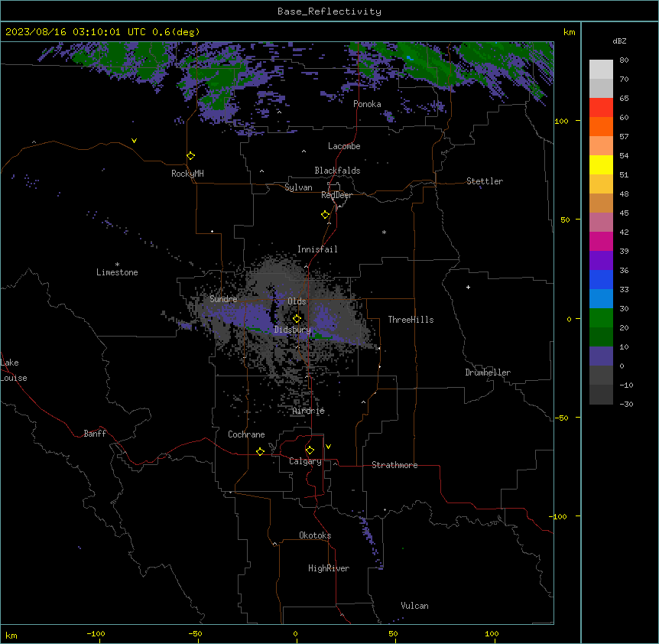The height and width of the screenshot is (644, 659).
Task: Select the green 30 dBZ legend swatch
Action: pos(601,318)
